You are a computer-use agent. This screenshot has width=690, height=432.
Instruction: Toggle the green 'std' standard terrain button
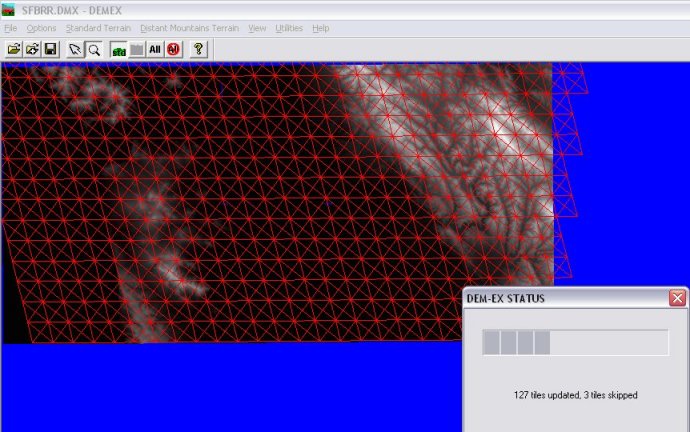(x=119, y=49)
